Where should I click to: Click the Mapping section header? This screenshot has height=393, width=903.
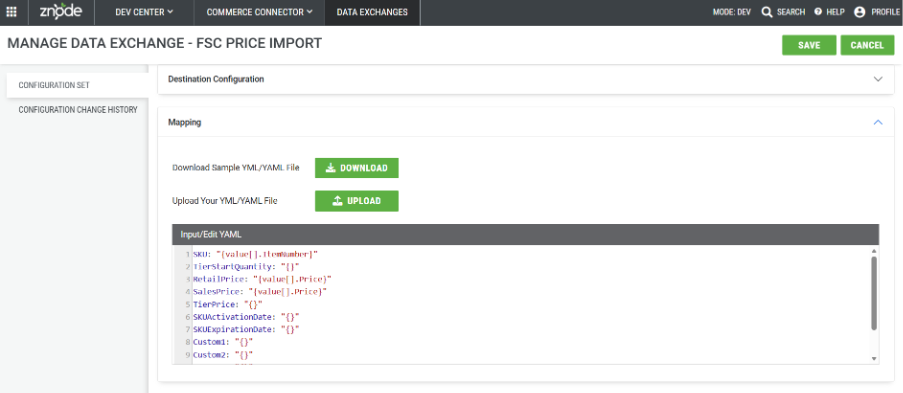(526, 122)
